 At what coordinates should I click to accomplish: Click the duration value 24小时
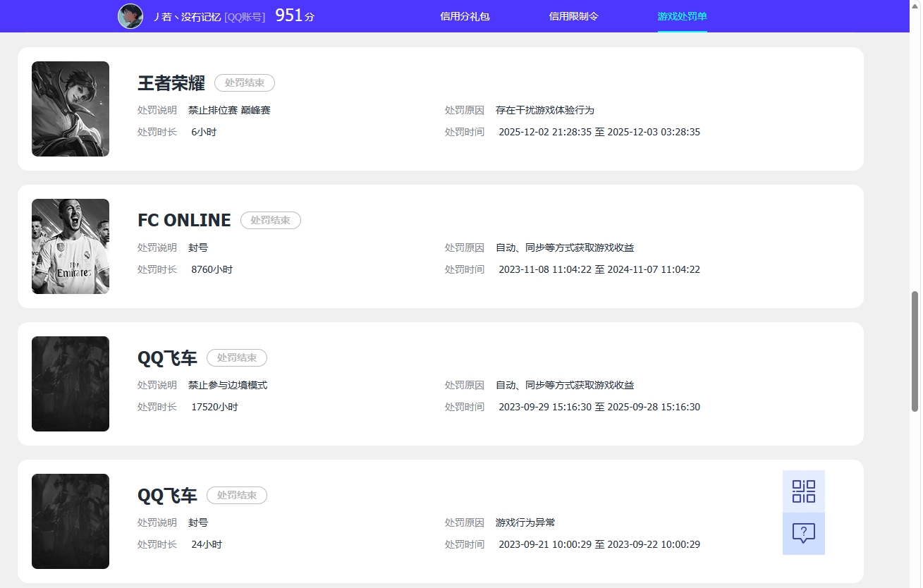pyautogui.click(x=207, y=545)
